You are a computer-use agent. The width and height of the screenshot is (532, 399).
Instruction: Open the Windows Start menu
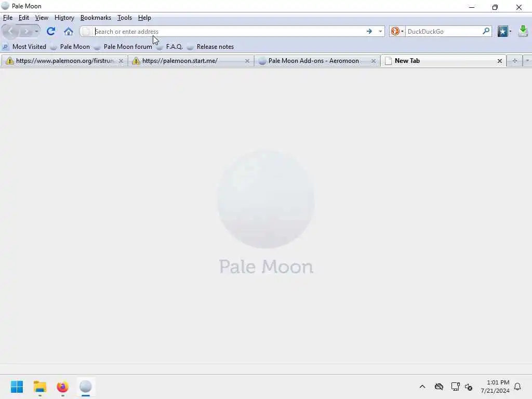click(17, 387)
